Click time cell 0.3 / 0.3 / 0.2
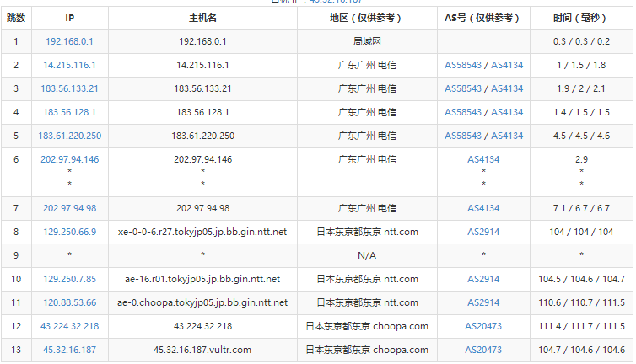Viewport: 636px width, 364px height. point(581,41)
